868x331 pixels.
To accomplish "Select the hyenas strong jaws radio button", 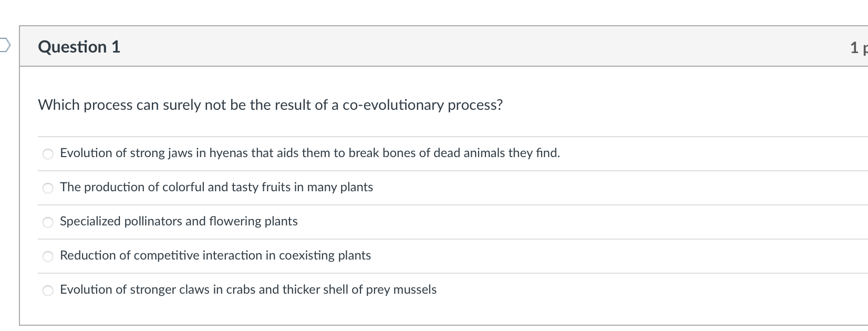I will click(x=48, y=154).
